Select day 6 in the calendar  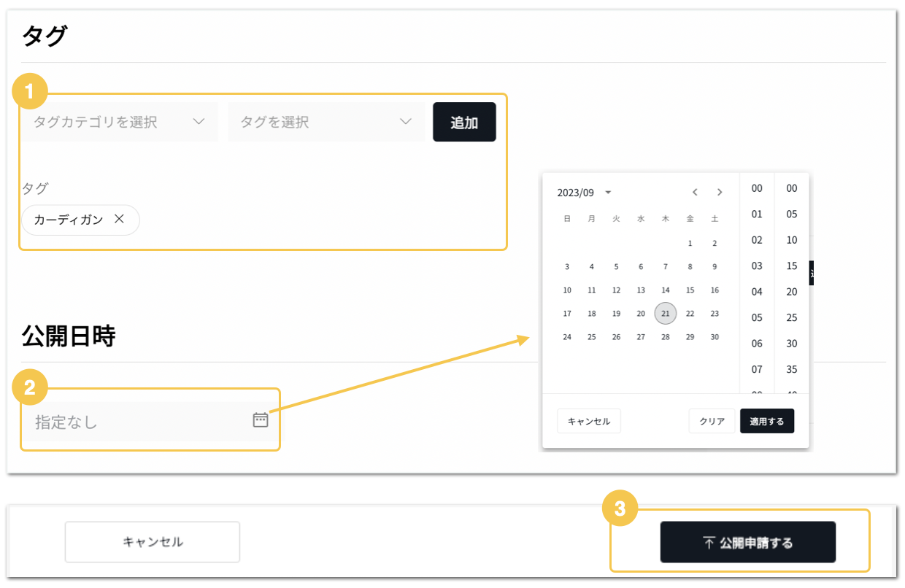click(x=641, y=267)
